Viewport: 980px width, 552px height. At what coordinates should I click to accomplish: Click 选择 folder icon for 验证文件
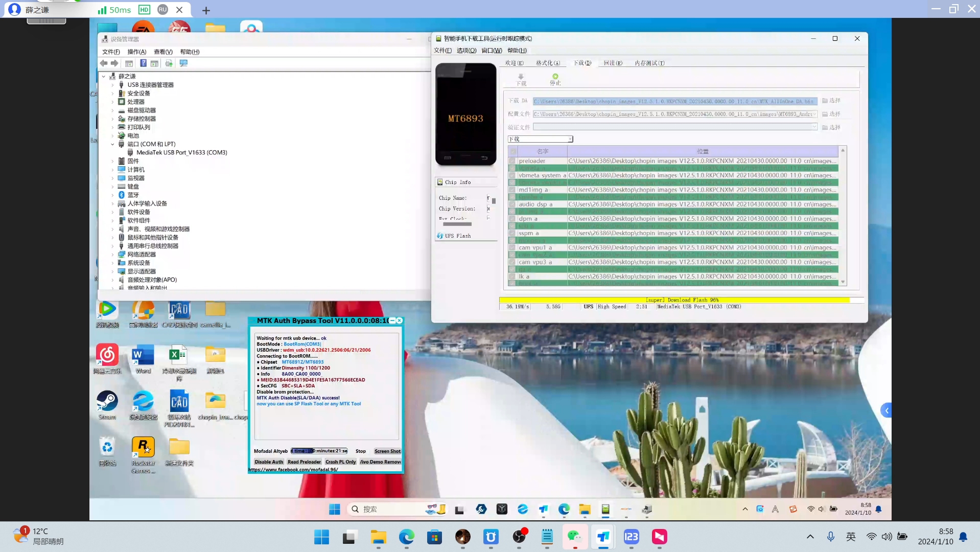pyautogui.click(x=825, y=127)
